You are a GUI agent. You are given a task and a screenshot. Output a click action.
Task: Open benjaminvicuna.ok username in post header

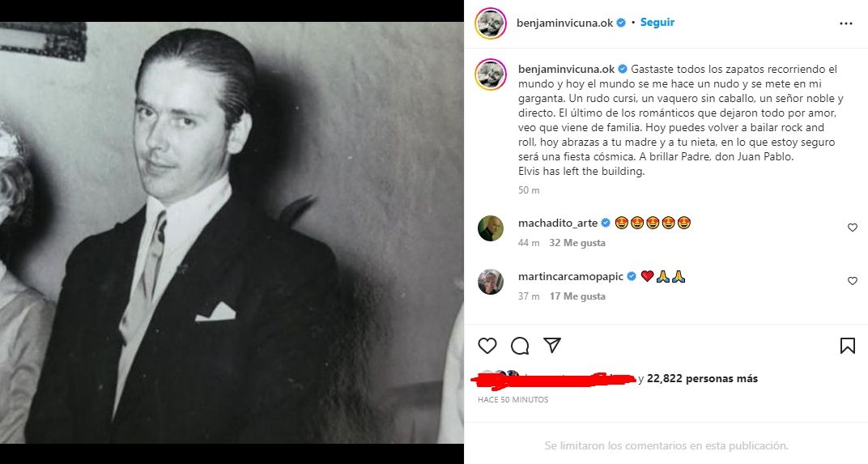564,23
